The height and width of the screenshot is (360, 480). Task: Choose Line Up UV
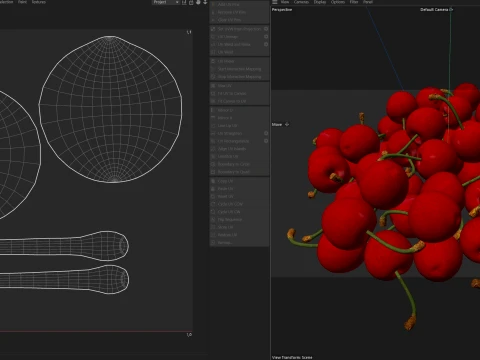tap(239, 126)
